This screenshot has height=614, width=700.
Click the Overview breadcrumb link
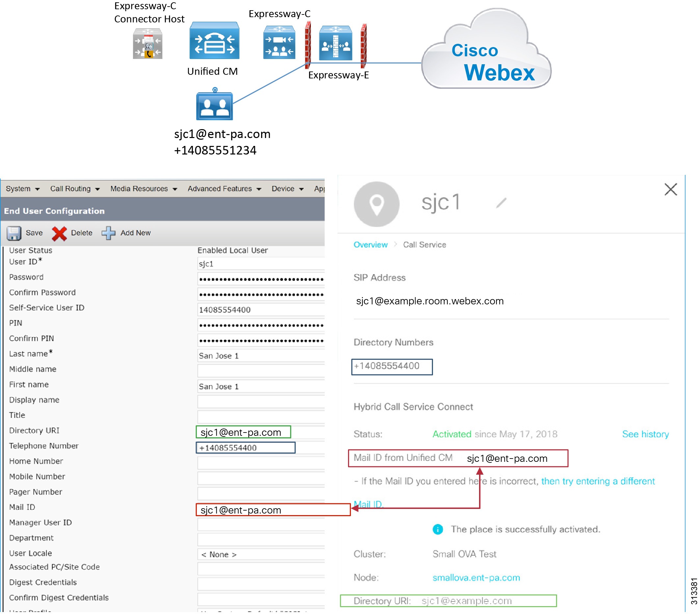click(x=370, y=245)
